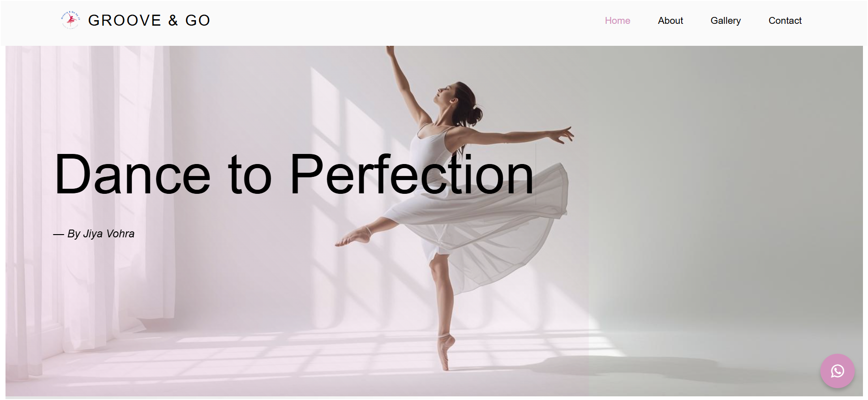This screenshot has width=868, height=400.
Task: Click the ampersand in the brand name
Action: point(173,20)
